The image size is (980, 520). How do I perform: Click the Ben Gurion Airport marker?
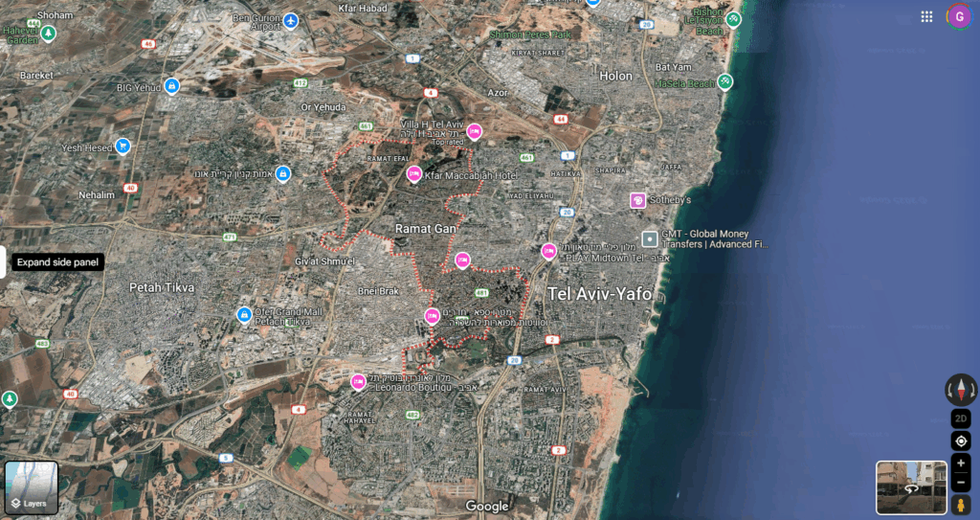(291, 21)
